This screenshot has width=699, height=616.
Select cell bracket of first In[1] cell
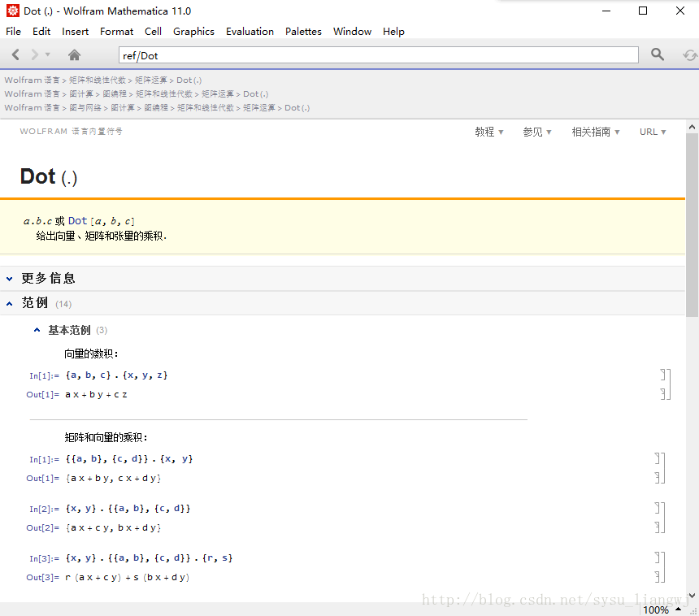point(663,375)
